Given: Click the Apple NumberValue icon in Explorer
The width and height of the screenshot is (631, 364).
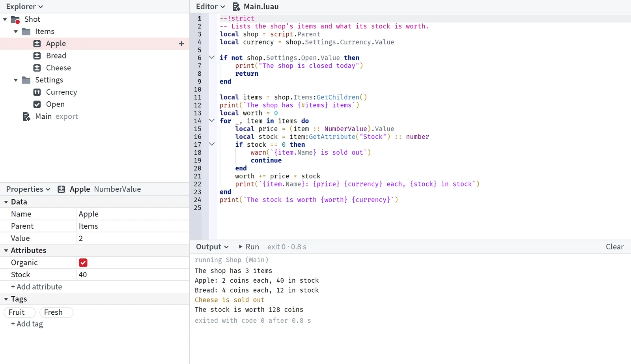Looking at the screenshot, I should 37,44.
